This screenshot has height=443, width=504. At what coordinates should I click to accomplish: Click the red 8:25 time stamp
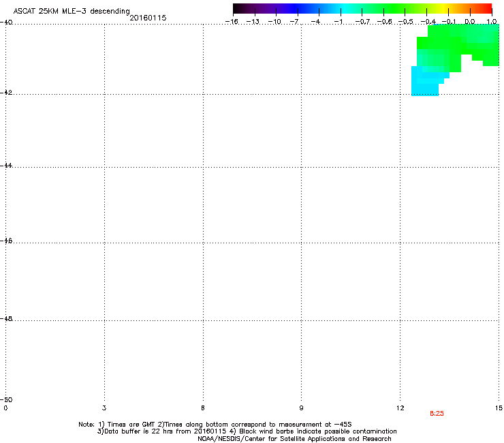(x=437, y=414)
